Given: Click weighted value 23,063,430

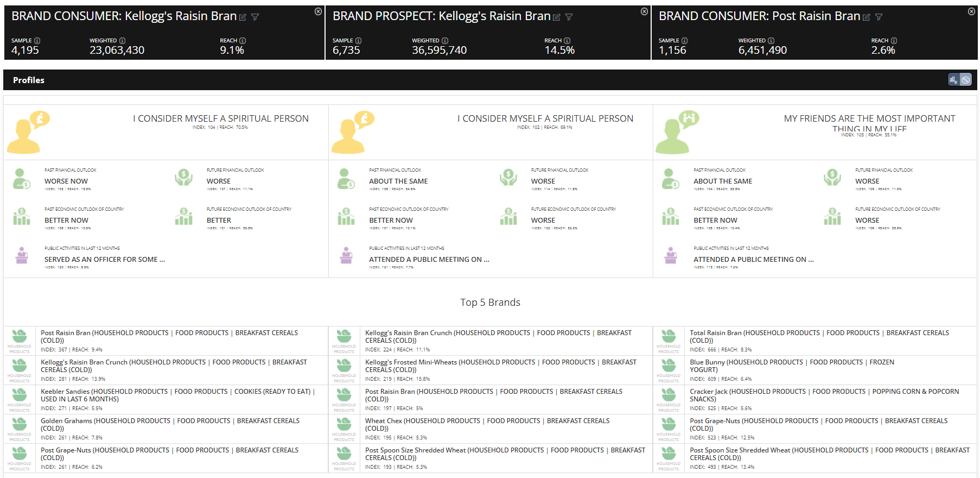Looking at the screenshot, I should (117, 51).
